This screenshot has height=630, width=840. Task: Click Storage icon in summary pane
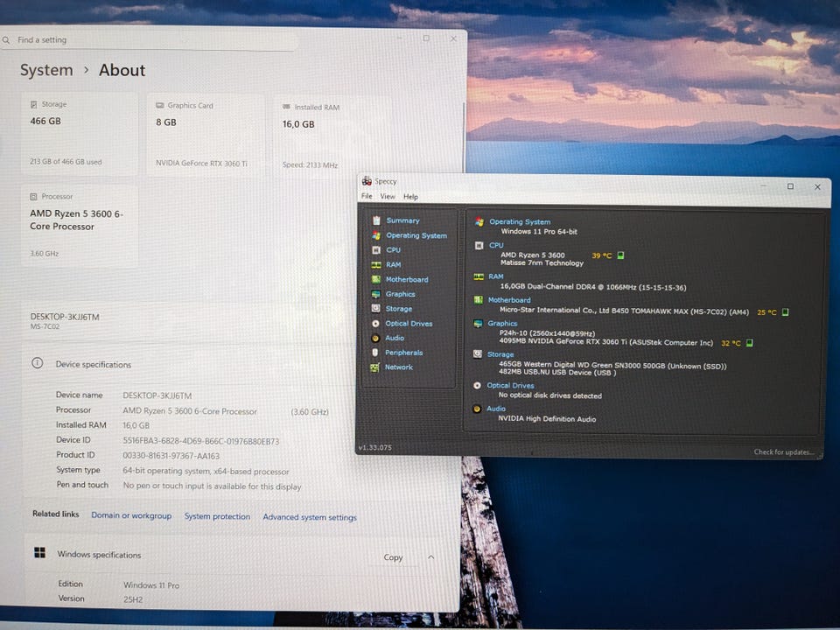pyautogui.click(x=478, y=354)
